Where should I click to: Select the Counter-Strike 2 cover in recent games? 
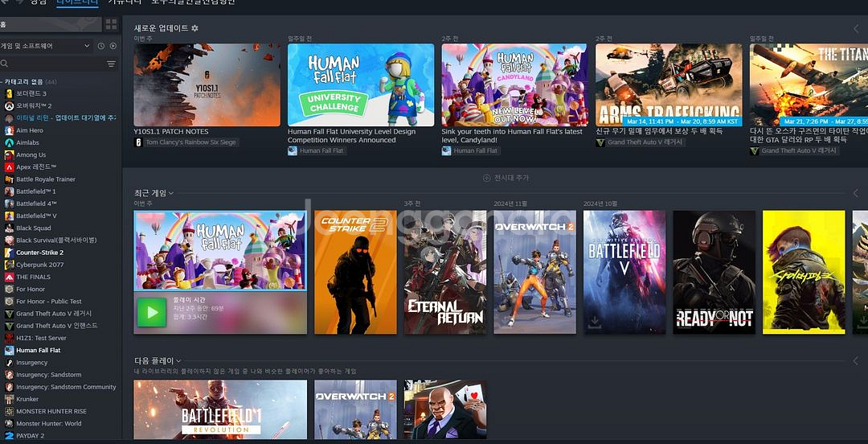[x=355, y=272]
